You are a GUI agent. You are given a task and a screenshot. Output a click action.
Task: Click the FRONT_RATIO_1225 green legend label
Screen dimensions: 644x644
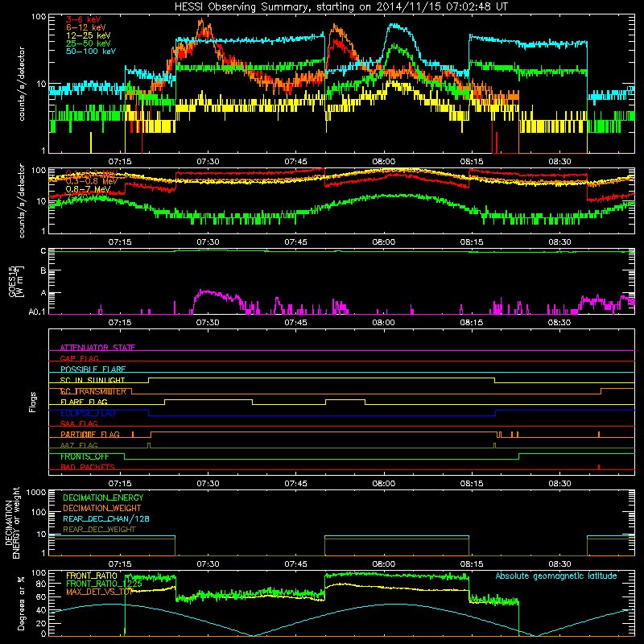coord(104,584)
